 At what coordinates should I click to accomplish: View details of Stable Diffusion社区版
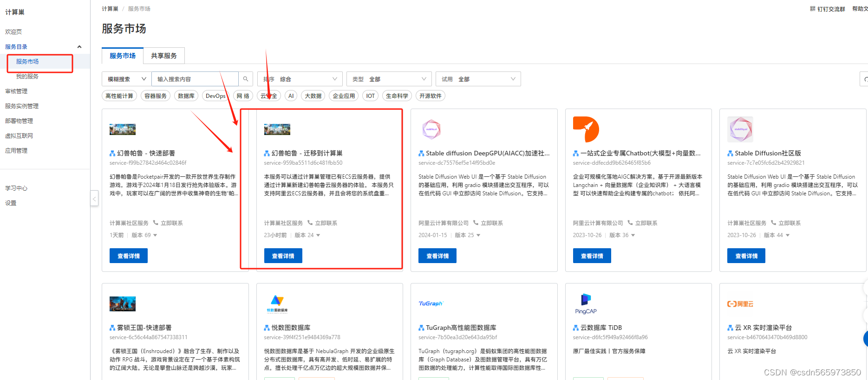coord(746,256)
